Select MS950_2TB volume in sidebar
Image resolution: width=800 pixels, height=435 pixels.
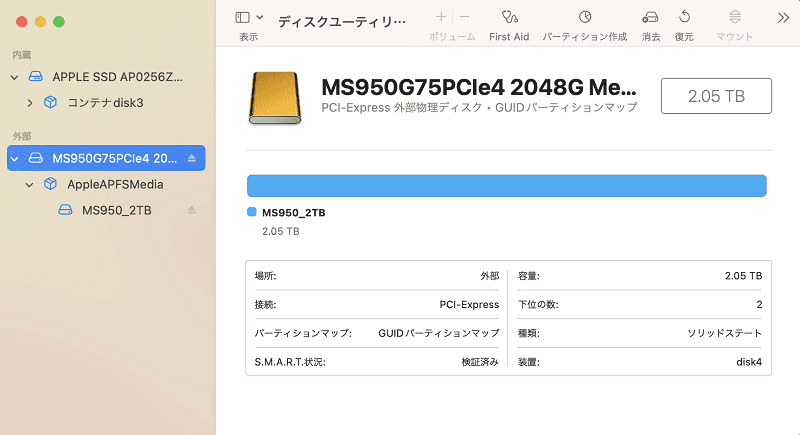click(x=117, y=210)
